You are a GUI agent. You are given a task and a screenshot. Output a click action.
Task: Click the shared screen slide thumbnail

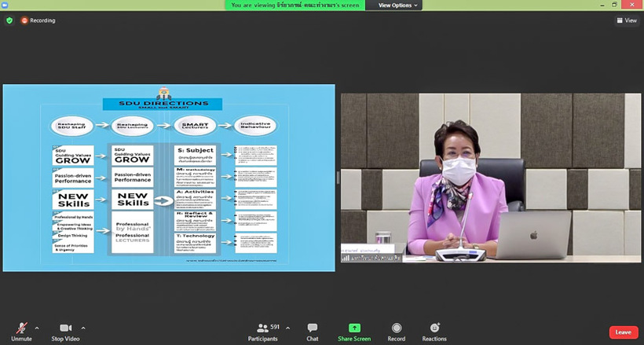point(169,178)
